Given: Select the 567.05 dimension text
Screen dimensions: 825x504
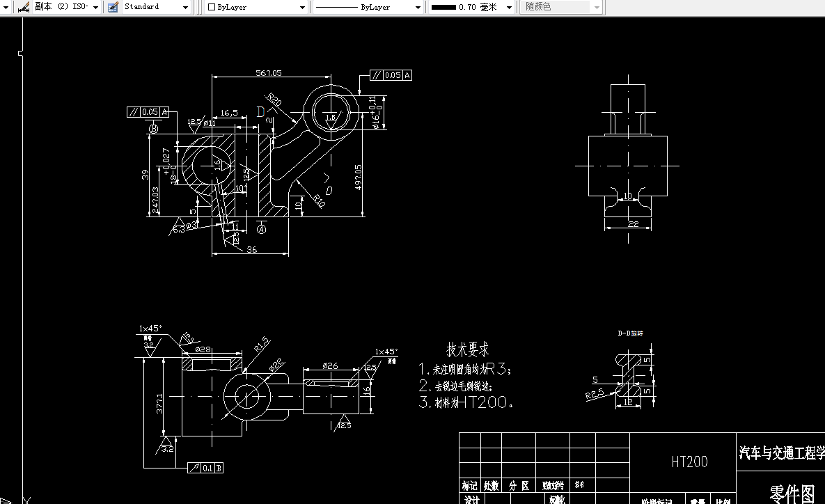Looking at the screenshot, I should 268,73.
